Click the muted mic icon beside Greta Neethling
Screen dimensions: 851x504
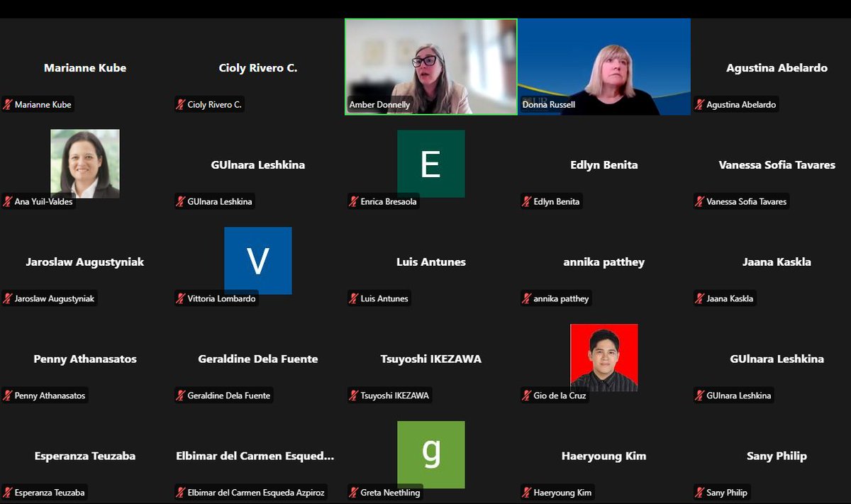coord(354,493)
